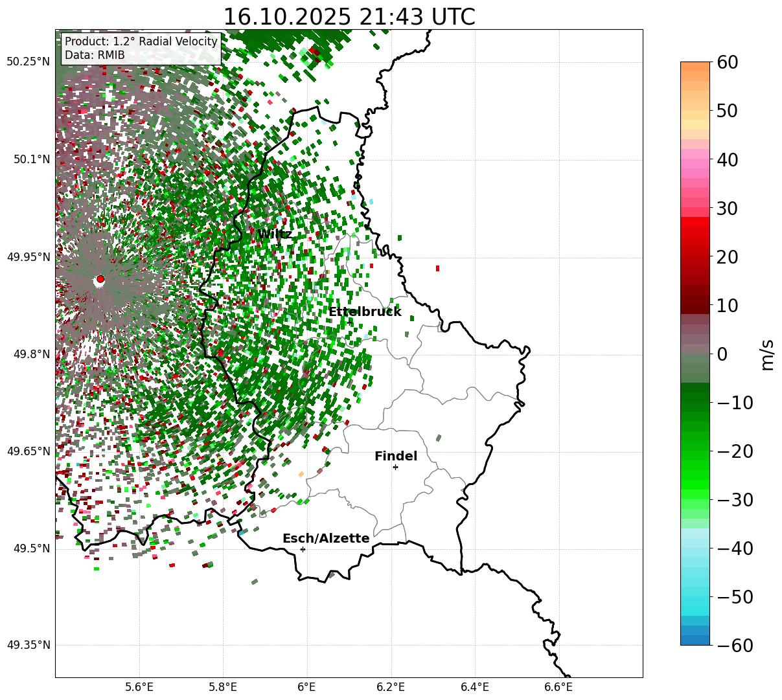This screenshot has height=700, width=782.
Task: Click the 5.8°E longitude tick label
Action: 224,686
